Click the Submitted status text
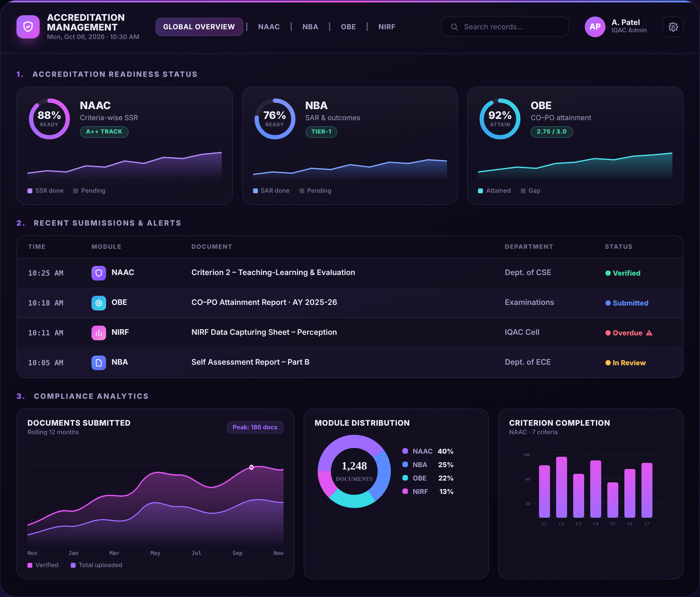The image size is (700, 597). (630, 303)
